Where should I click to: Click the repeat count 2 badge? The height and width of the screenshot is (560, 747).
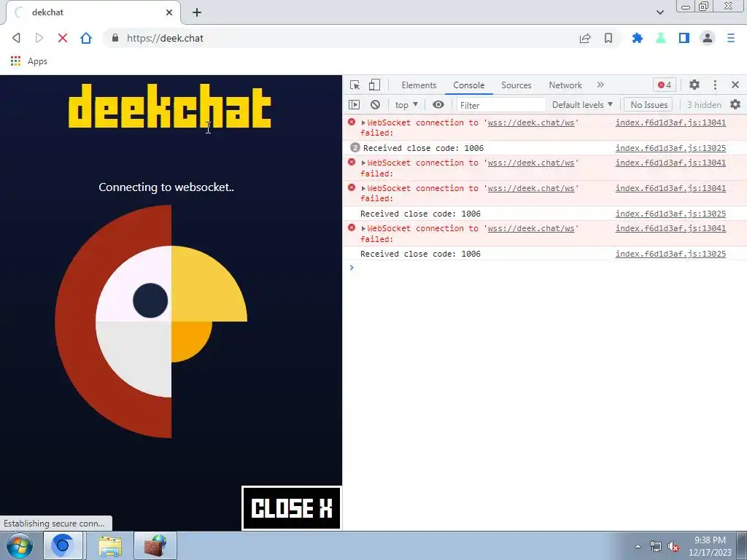pyautogui.click(x=355, y=147)
